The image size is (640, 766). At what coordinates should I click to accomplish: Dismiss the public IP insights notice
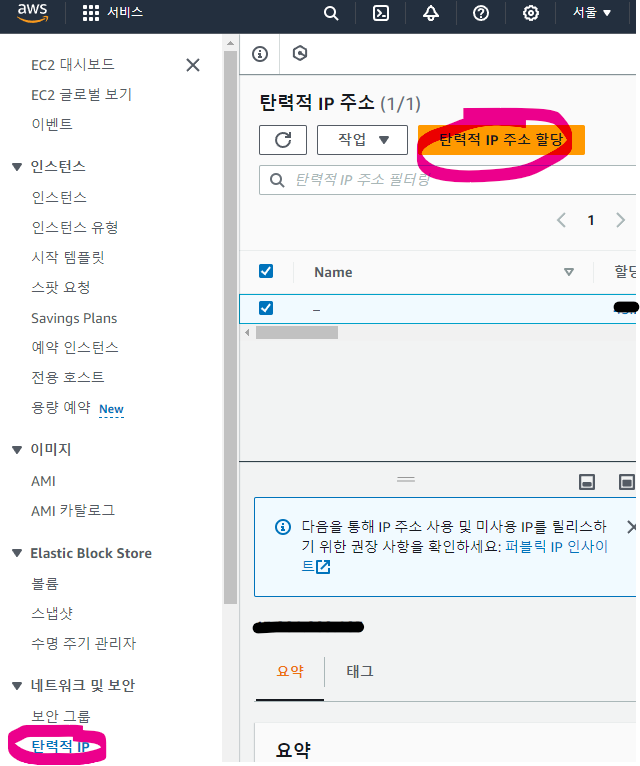[631, 527]
